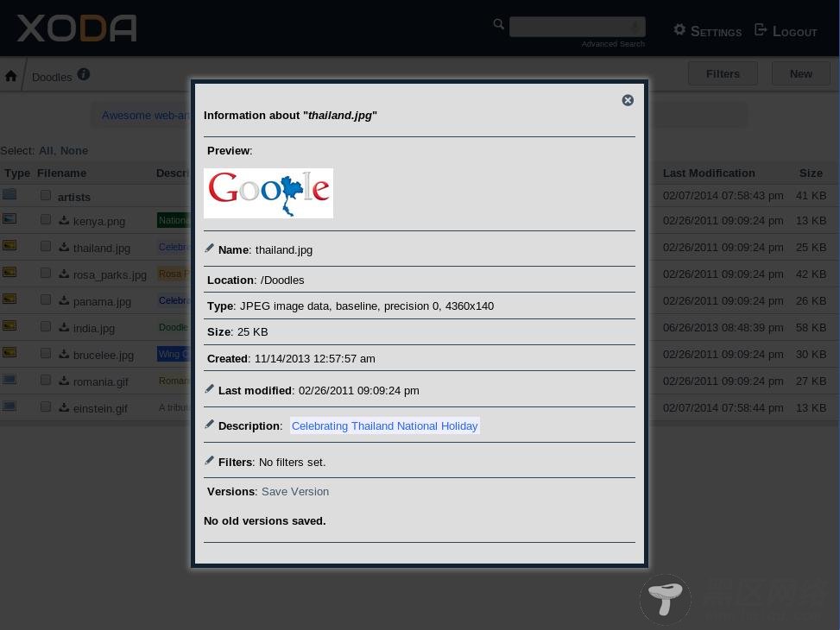
Task: Open india.jpg file name
Action: tap(94, 329)
